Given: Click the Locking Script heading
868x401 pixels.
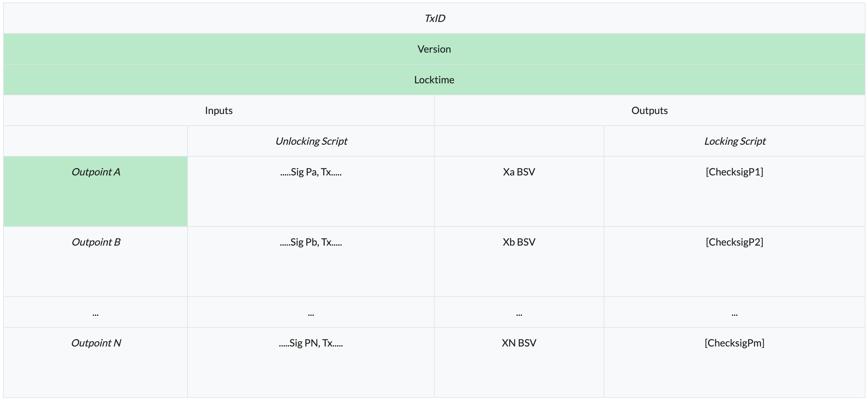Looking at the screenshot, I should [735, 141].
